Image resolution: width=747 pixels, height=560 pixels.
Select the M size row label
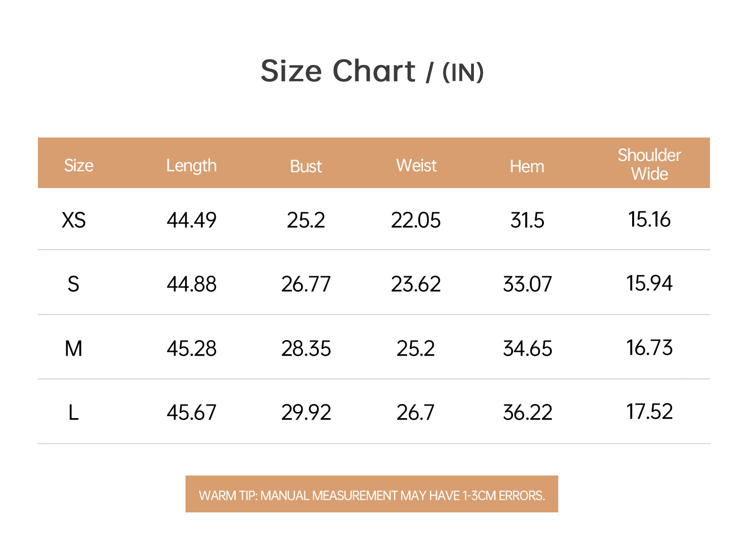pyautogui.click(x=73, y=349)
